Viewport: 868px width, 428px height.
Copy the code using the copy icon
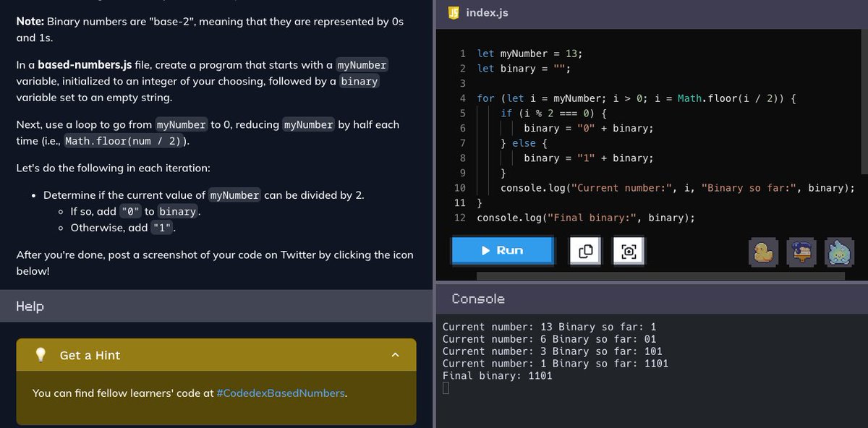point(584,251)
